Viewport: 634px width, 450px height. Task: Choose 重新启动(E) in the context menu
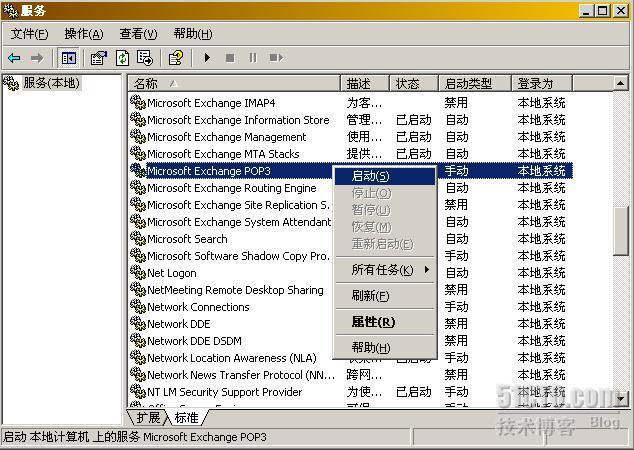[x=385, y=244]
